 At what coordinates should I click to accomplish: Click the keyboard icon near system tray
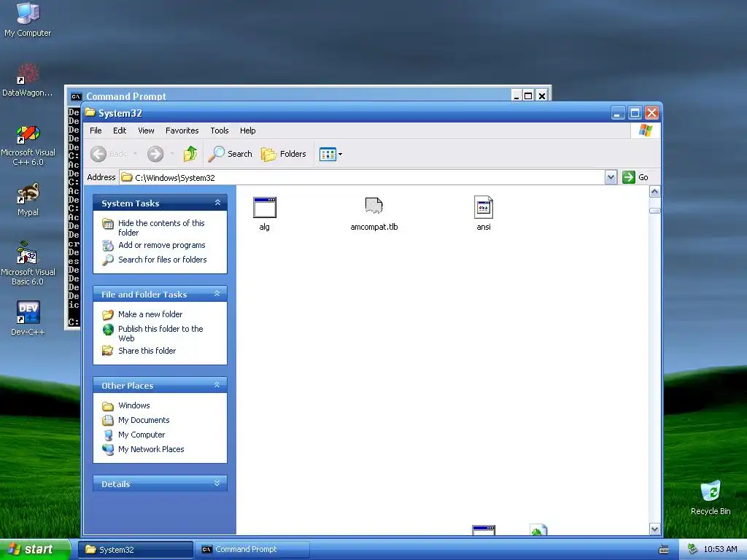664,550
